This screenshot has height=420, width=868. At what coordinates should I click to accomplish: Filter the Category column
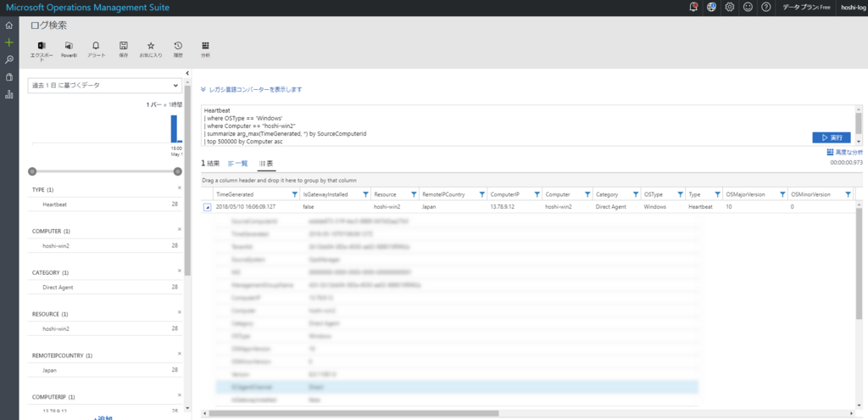634,194
